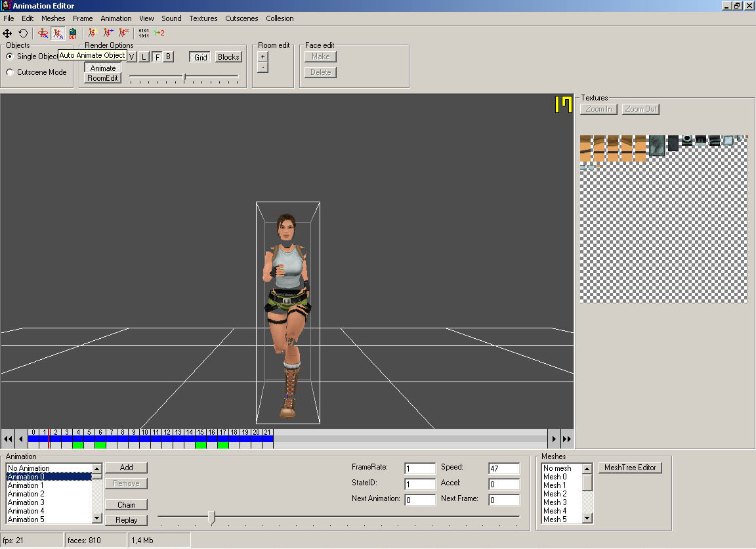
Task: Click the rotate view circular arrow icon
Action: 23,33
